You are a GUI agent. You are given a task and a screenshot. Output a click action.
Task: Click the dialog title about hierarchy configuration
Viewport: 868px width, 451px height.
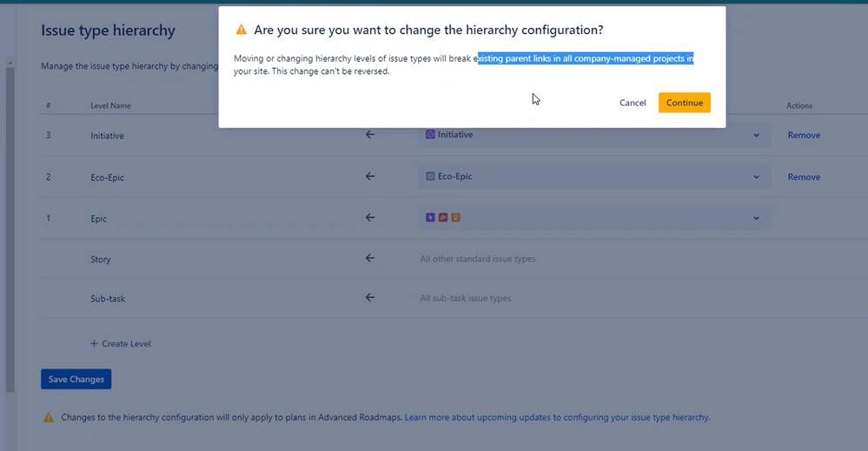[x=428, y=30]
